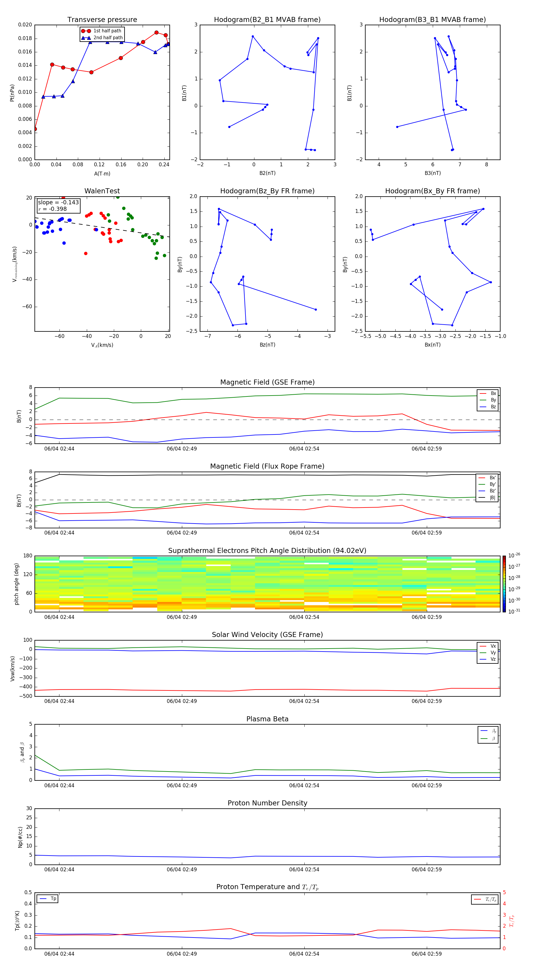
Task: Click 'Solar Wind Velocity (GSE Frame)' title
Action: (x=267, y=635)
